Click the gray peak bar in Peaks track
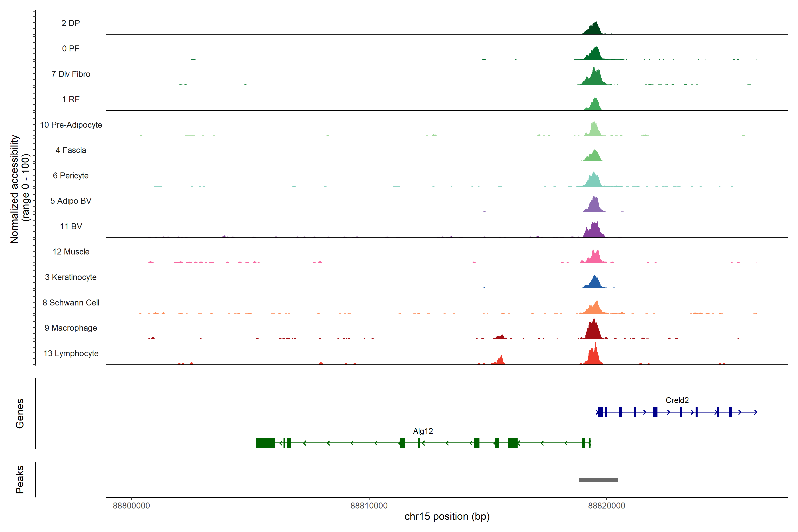 (x=598, y=480)
